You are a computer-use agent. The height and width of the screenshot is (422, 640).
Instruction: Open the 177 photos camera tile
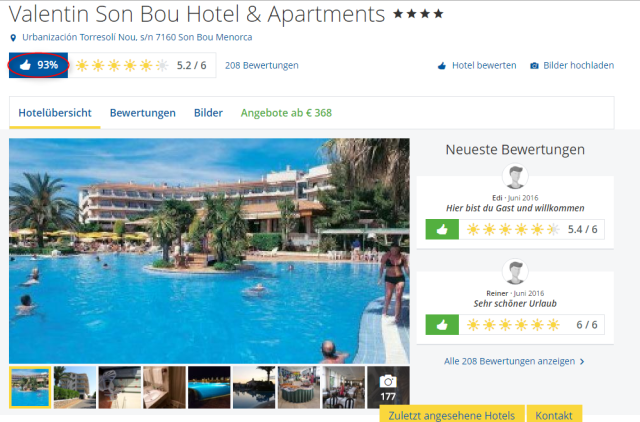(388, 387)
